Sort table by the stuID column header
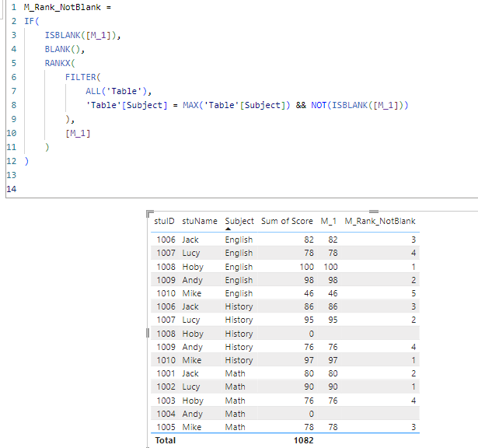The image size is (478, 448). pyautogui.click(x=164, y=221)
